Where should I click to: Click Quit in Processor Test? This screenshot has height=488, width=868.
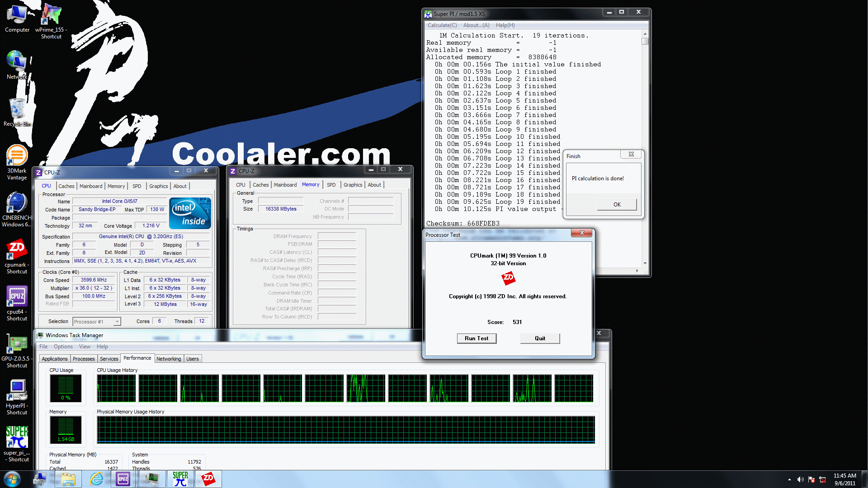(x=540, y=338)
